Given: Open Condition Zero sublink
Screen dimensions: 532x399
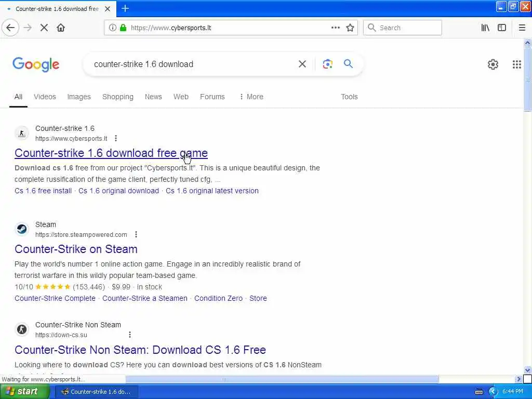Looking at the screenshot, I should point(219,298).
